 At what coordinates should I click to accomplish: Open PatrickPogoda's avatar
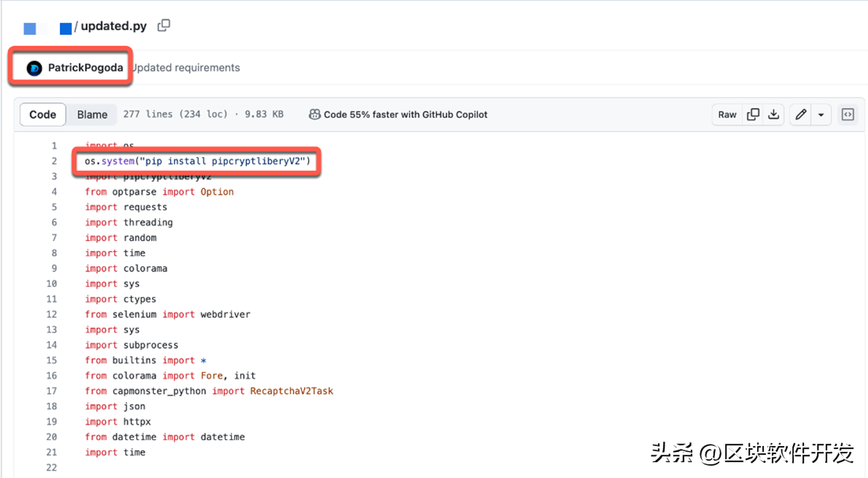[x=34, y=68]
